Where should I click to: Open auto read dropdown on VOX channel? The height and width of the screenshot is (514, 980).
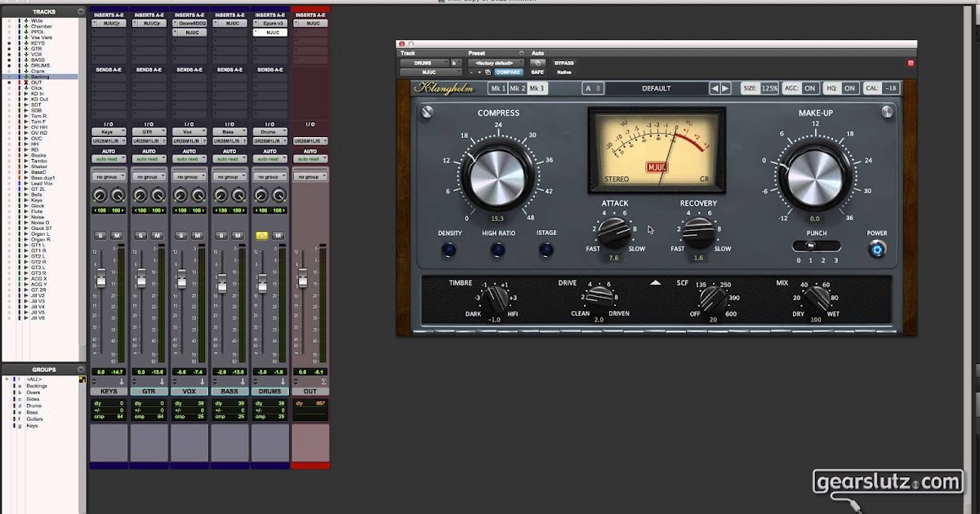[x=189, y=159]
